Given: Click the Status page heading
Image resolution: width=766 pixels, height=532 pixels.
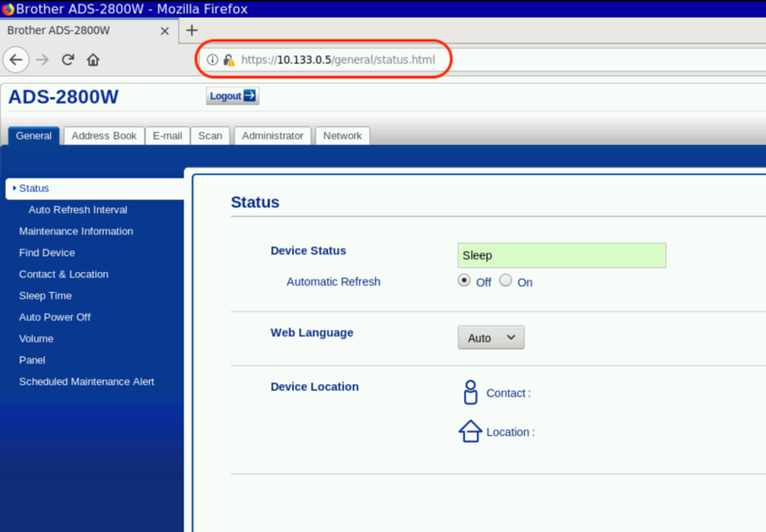Looking at the screenshot, I should coord(255,202).
